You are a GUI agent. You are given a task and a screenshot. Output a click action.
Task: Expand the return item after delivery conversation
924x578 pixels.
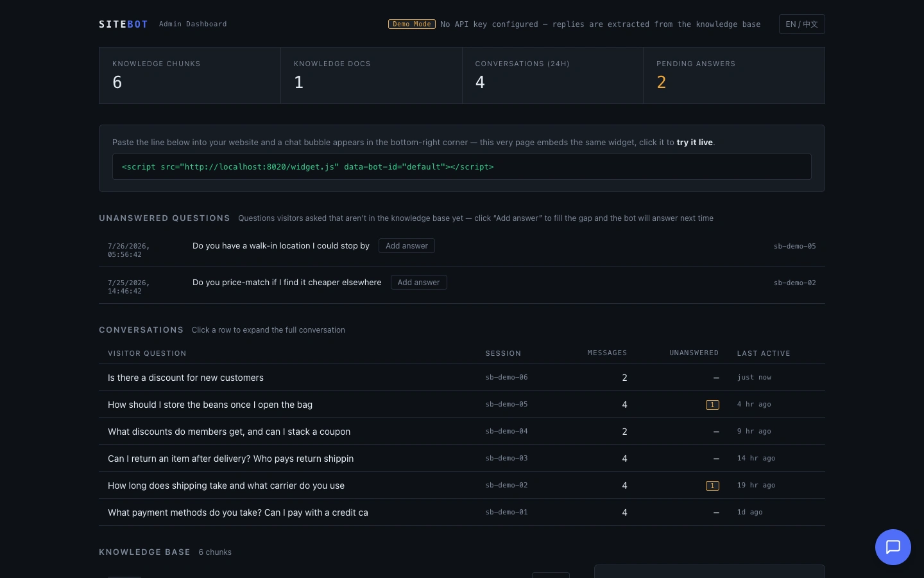[x=462, y=459]
